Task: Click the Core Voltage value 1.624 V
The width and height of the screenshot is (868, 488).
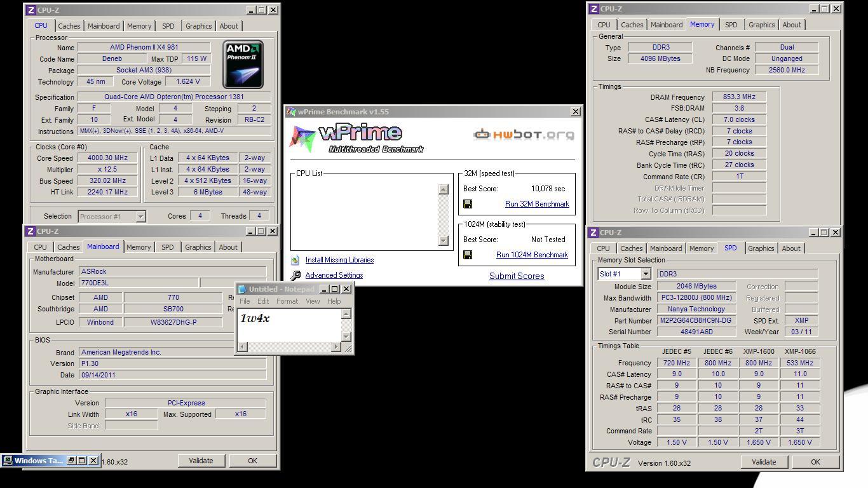Action: pyautogui.click(x=187, y=81)
